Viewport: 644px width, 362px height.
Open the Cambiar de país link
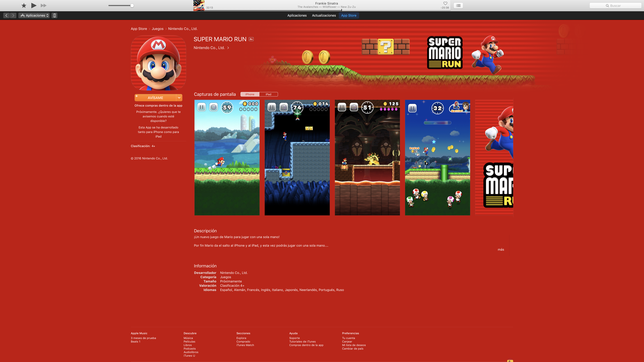point(353,349)
